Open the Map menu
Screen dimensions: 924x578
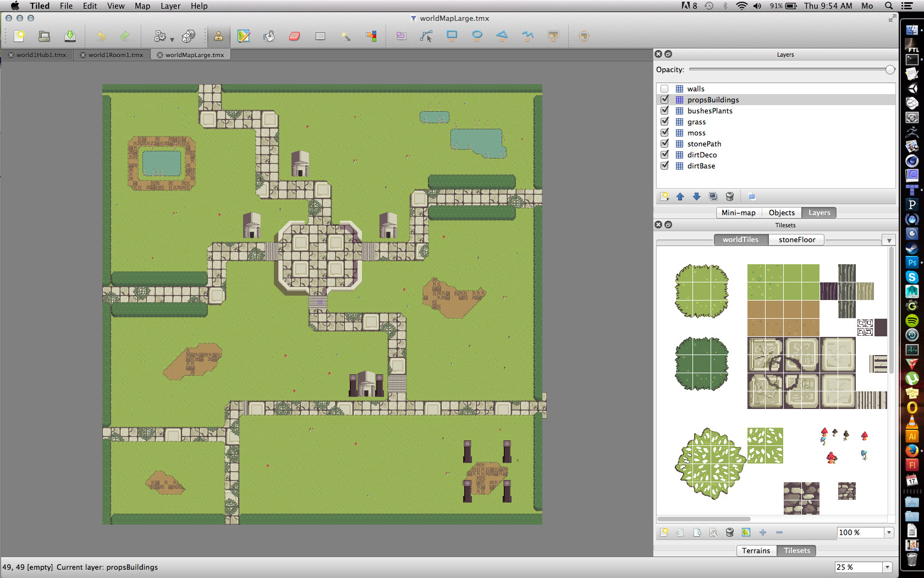[x=142, y=6]
